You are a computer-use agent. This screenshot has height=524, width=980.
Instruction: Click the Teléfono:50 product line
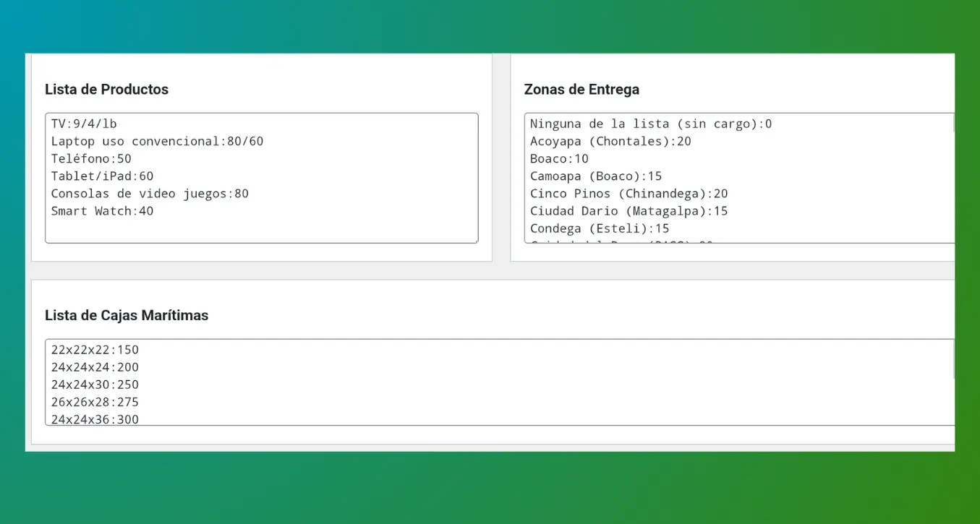(x=91, y=158)
